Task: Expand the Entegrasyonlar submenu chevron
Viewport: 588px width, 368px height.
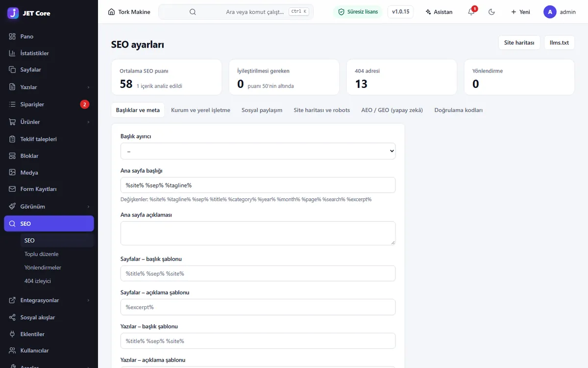Action: point(88,300)
